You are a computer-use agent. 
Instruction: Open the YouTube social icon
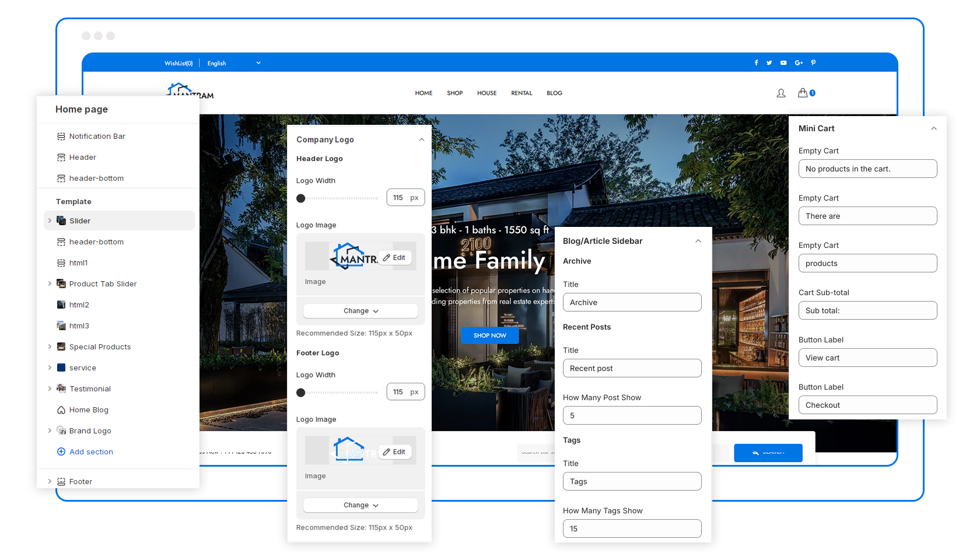pos(783,63)
